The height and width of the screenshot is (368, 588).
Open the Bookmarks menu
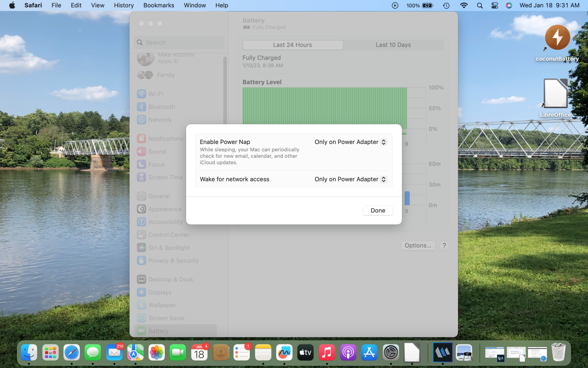159,5
